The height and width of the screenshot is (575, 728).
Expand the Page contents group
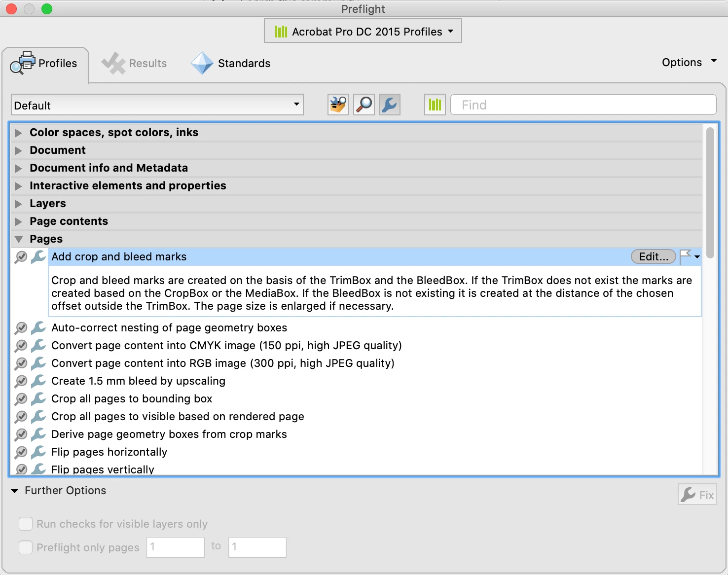(x=18, y=221)
